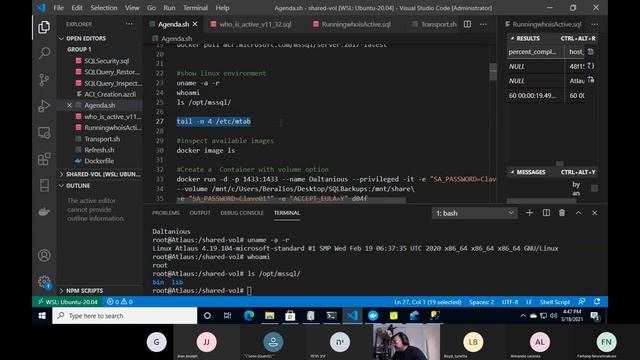Show hidden system tray icons
The width and height of the screenshot is (640, 360).
pos(523,316)
